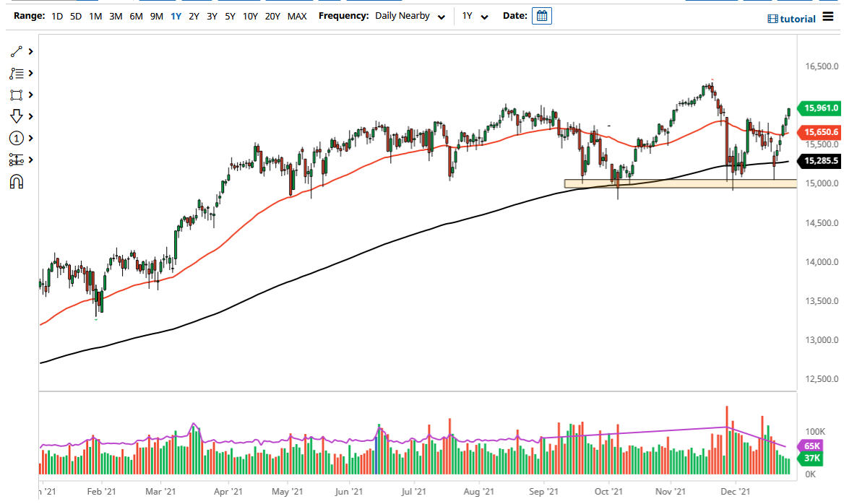844x504 pixels.
Task: Activate the 5D range option
Action: 75,15
